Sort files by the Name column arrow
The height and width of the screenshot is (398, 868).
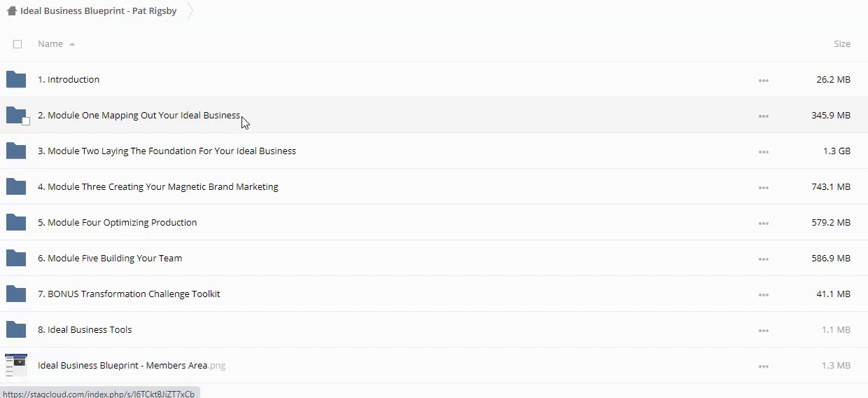(72, 44)
